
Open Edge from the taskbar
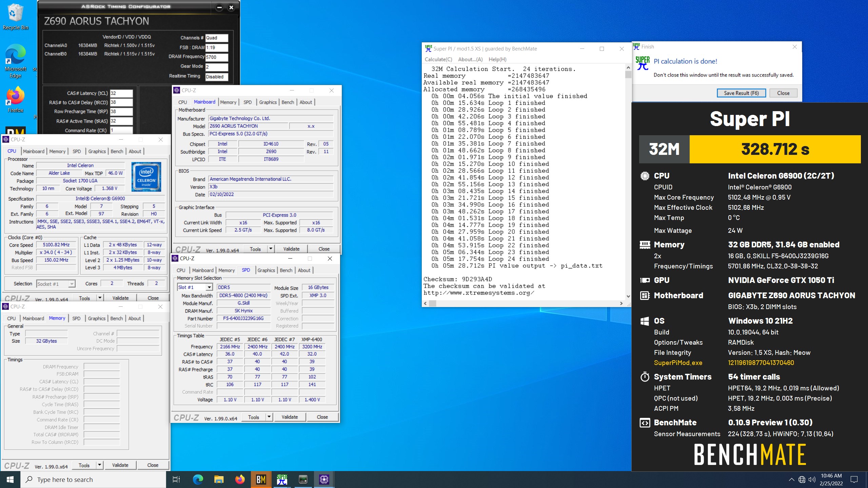[x=198, y=480]
